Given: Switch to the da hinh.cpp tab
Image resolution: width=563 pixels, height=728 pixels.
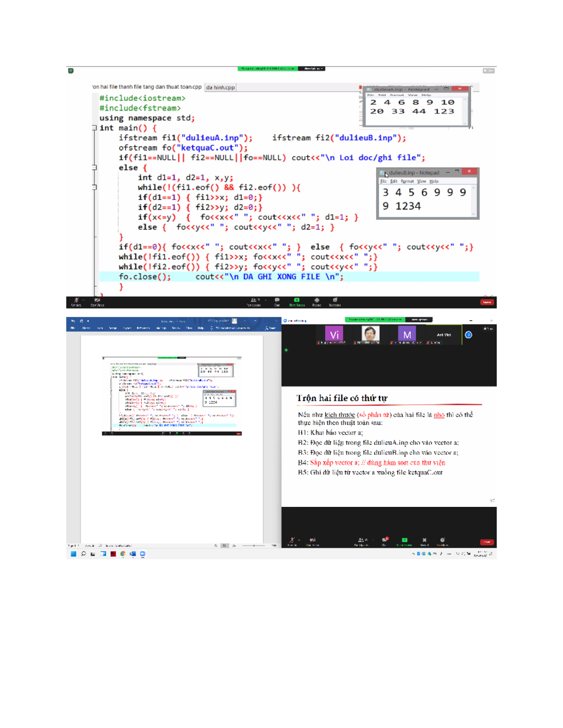Looking at the screenshot, I should click(x=221, y=87).
